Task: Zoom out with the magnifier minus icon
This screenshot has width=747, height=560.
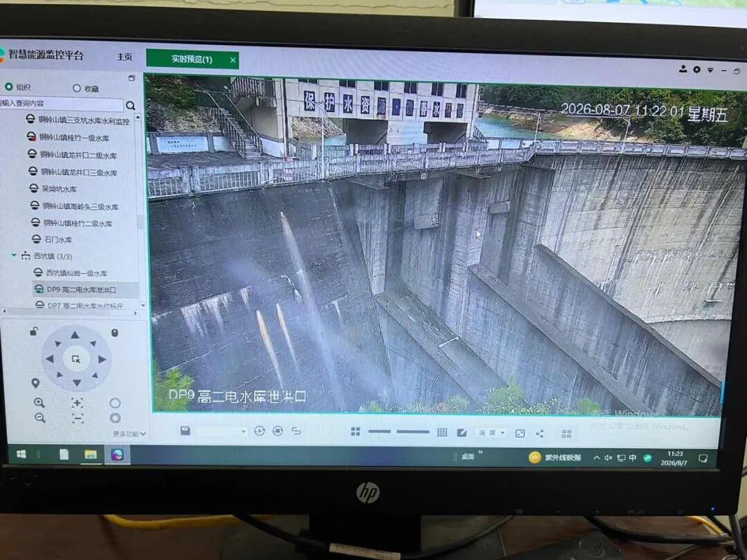Action: (40, 418)
